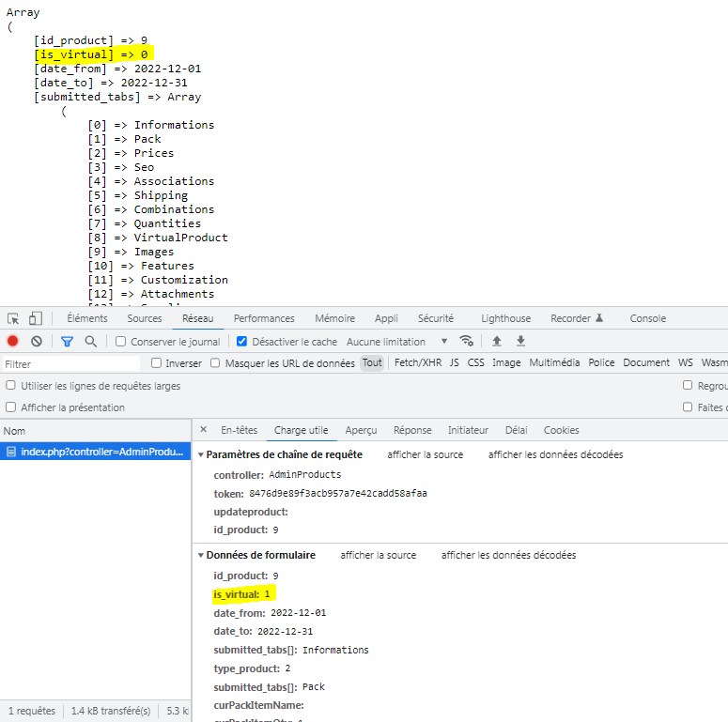
Task: Open the Lighthouse tab
Action: (x=505, y=318)
